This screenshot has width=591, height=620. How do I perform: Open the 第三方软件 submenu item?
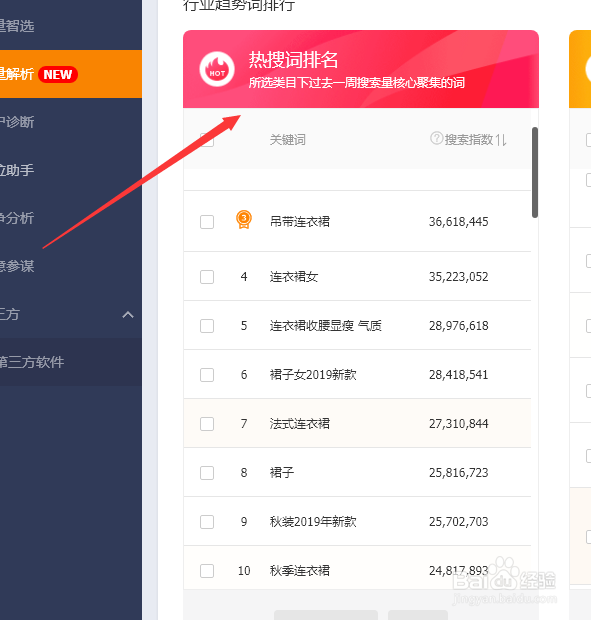[71, 362]
